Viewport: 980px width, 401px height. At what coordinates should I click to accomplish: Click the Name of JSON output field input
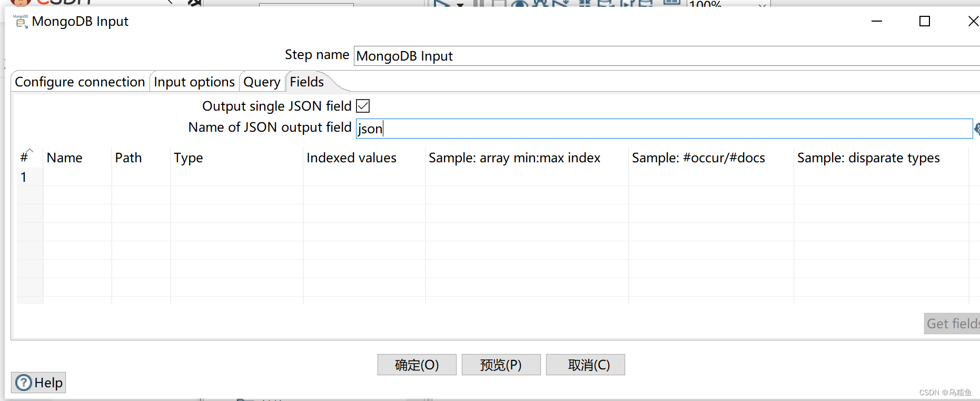664,129
